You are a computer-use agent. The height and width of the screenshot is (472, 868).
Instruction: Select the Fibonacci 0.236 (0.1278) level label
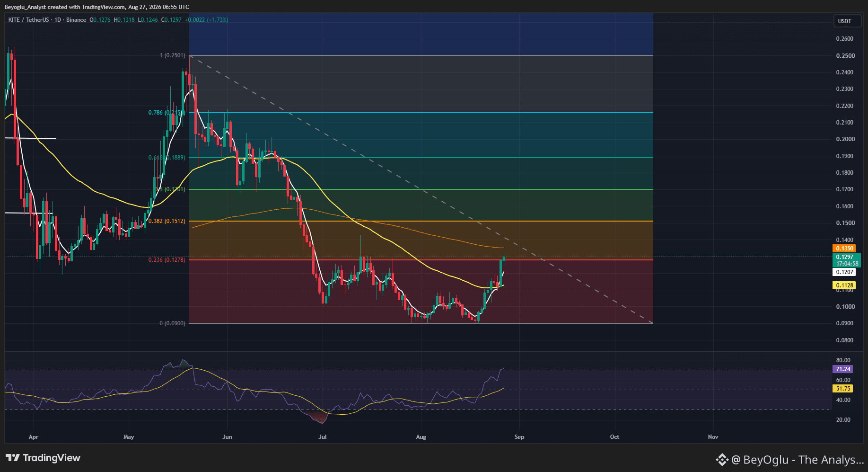167,260
